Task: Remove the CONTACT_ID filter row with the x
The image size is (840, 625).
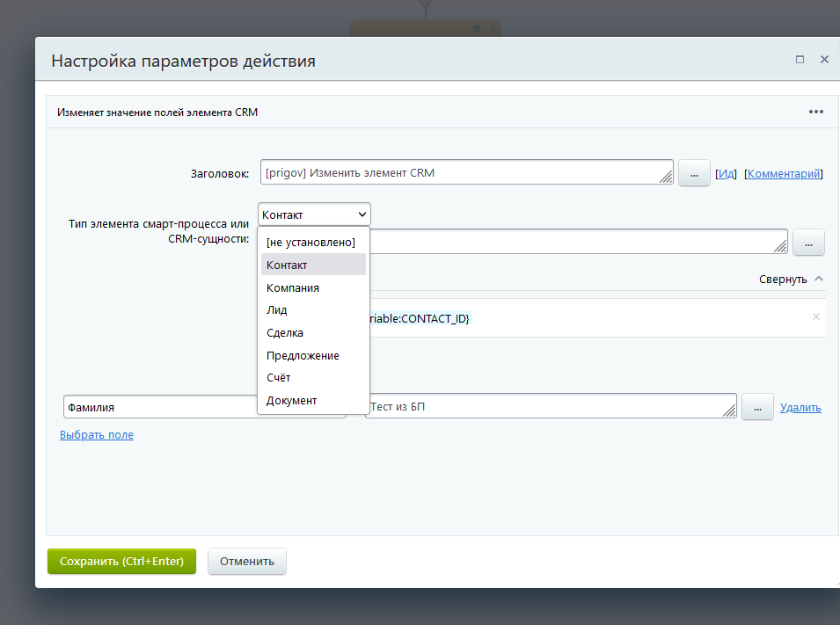Action: click(815, 317)
